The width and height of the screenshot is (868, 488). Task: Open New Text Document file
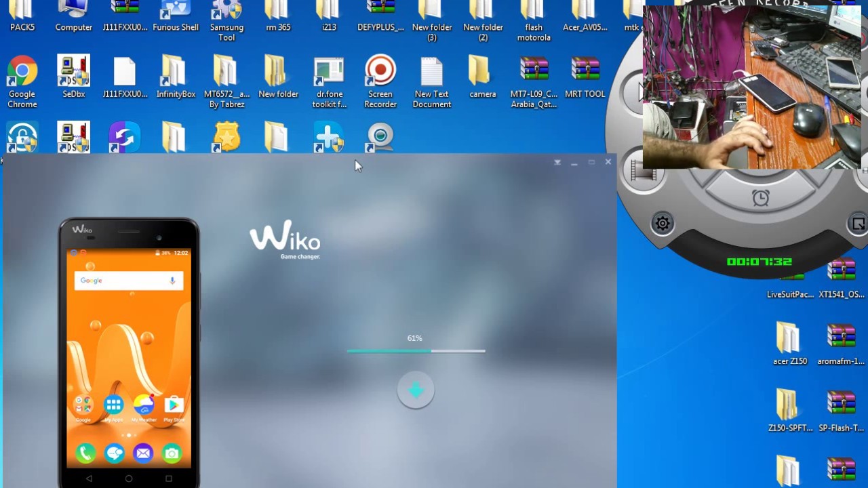432,81
